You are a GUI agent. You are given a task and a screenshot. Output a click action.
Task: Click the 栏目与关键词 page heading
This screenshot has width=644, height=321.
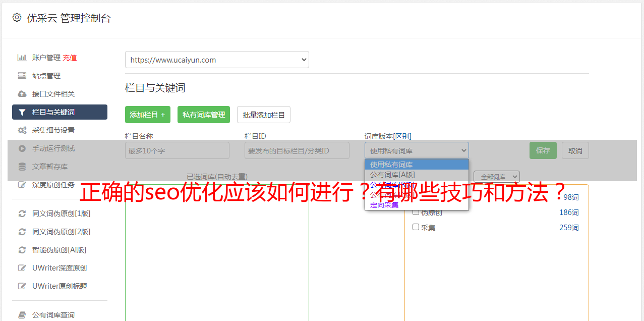pyautogui.click(x=155, y=88)
